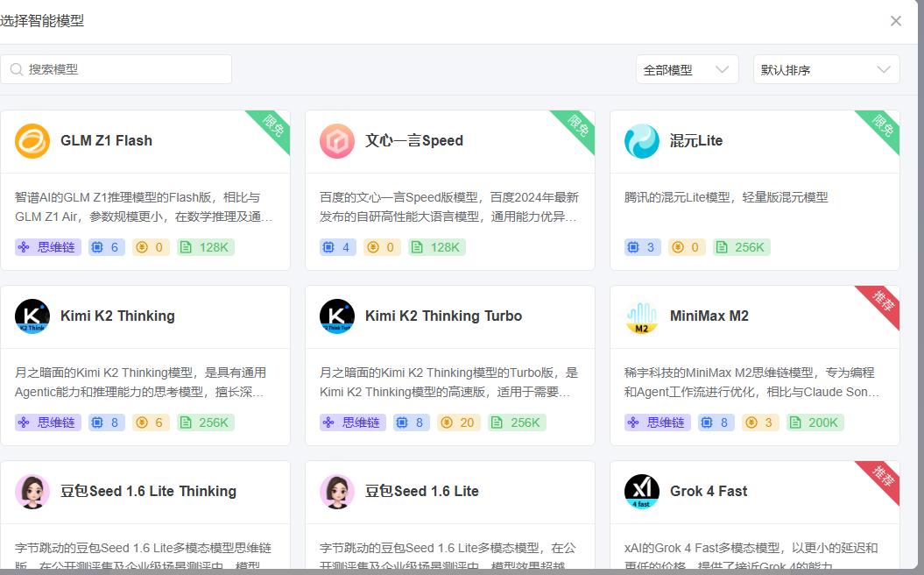The width and height of the screenshot is (924, 575).
Task: Click the 256K context tag on Kimi K2 Thinking
Action: (x=206, y=422)
